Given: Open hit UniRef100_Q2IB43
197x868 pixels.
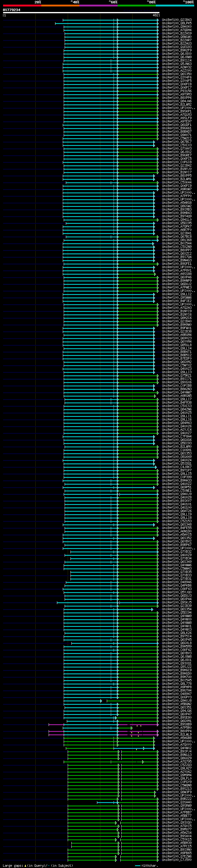Looking at the screenshot, I should (x=177, y=20).
